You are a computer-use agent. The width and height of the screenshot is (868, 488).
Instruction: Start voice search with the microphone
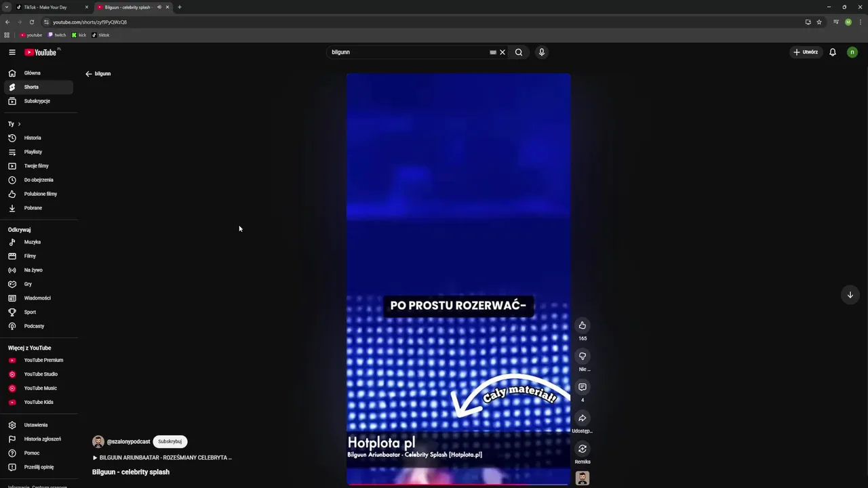click(541, 52)
